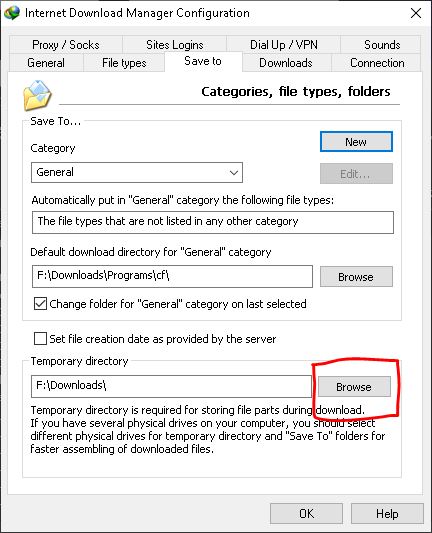Image resolution: width=432 pixels, height=533 pixels.
Task: Go to the Dial Up / VPN tab
Action: click(283, 45)
